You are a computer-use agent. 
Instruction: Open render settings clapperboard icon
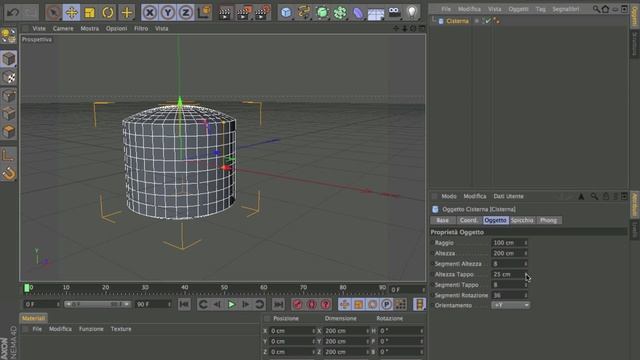262,12
